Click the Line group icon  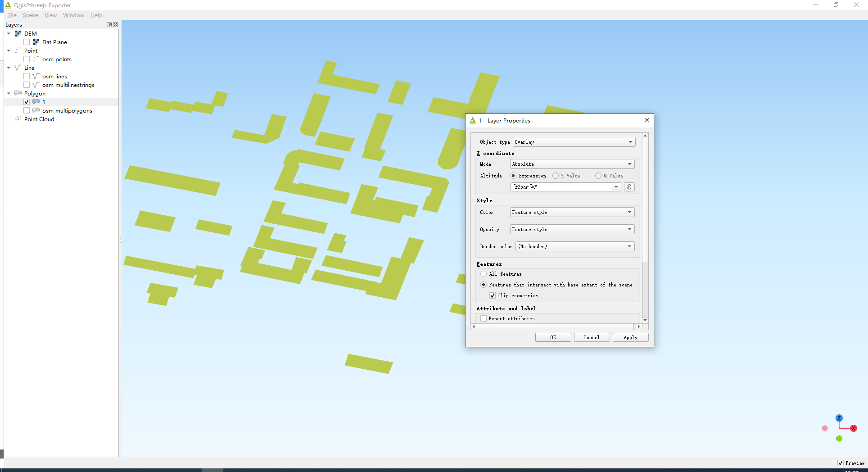(x=18, y=68)
